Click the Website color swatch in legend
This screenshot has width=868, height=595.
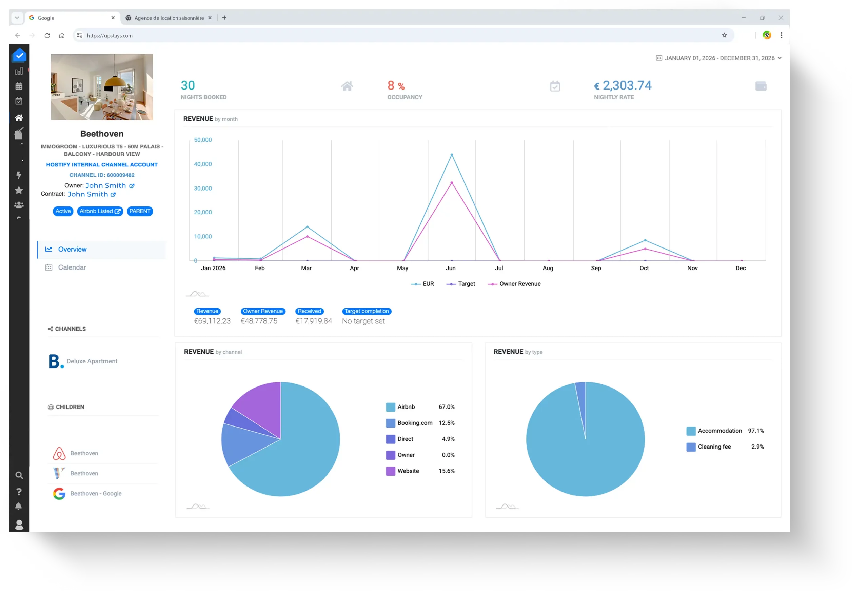click(x=390, y=471)
